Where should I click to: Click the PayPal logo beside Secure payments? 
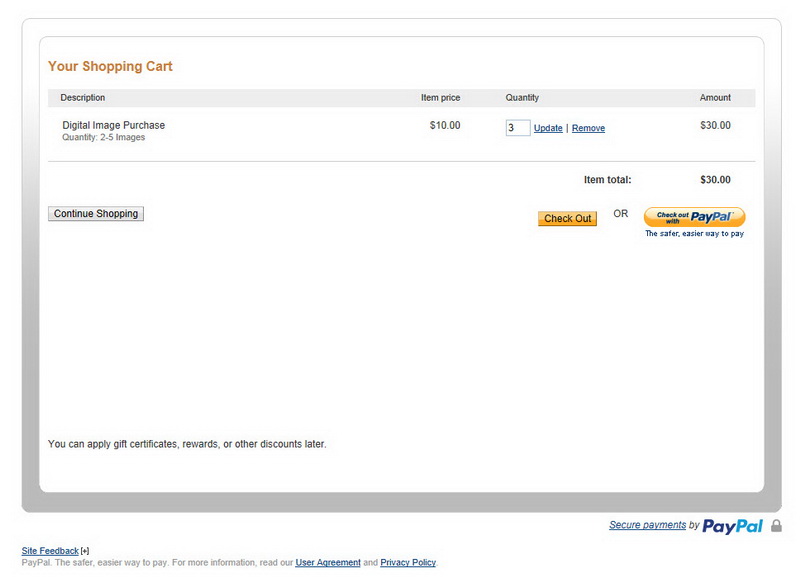tap(732, 526)
